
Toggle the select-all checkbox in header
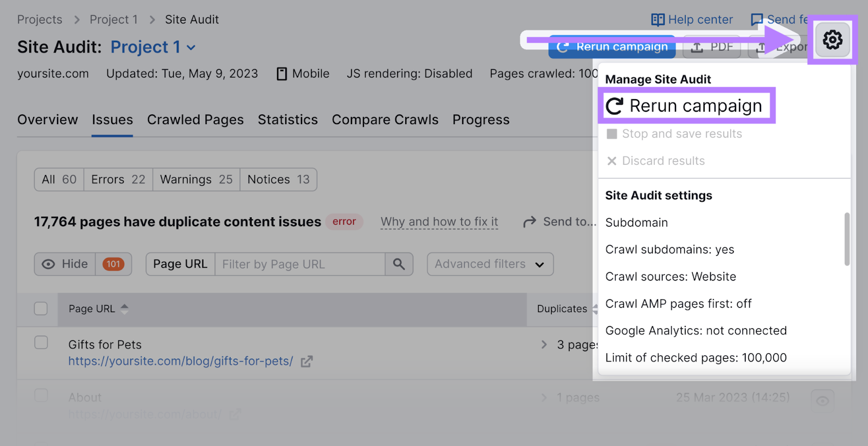41,309
